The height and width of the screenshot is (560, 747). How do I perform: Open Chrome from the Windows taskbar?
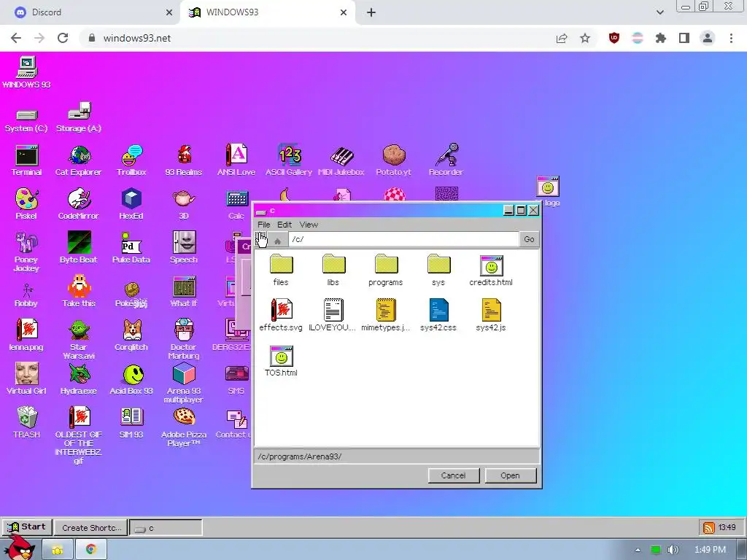90,549
